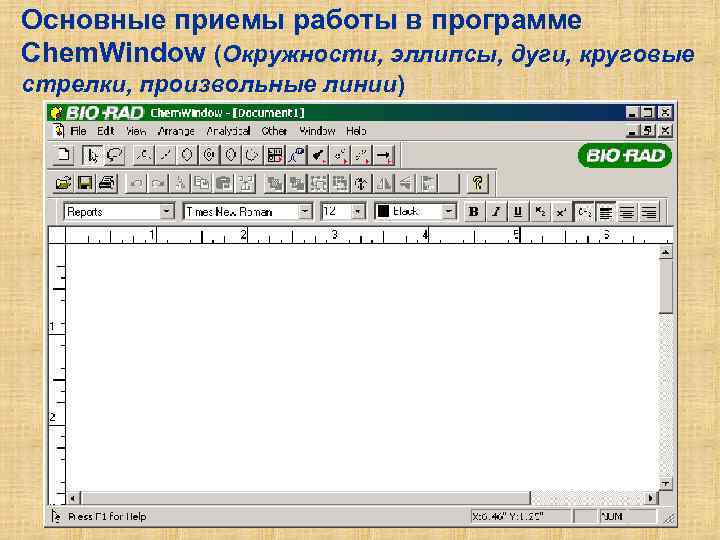Select the dashed circular arc ring tool
Image resolution: width=720 pixels, height=540 pixels.
pos(252,155)
